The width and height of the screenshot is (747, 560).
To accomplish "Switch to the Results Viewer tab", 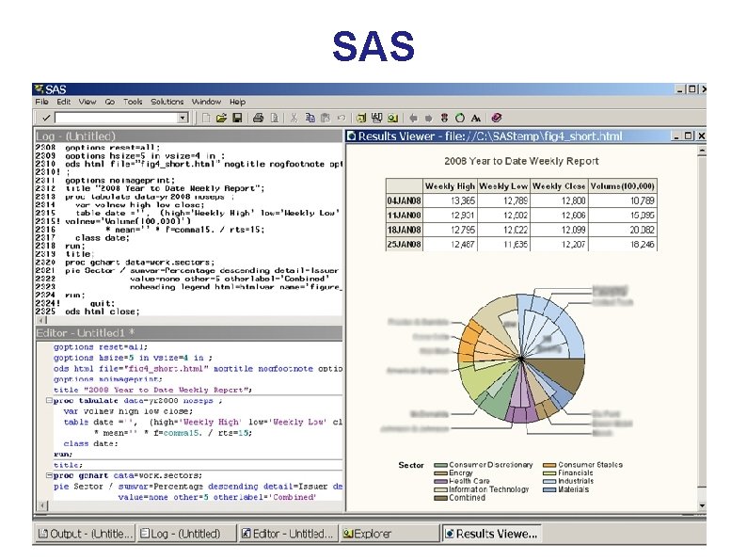I will 491,534.
